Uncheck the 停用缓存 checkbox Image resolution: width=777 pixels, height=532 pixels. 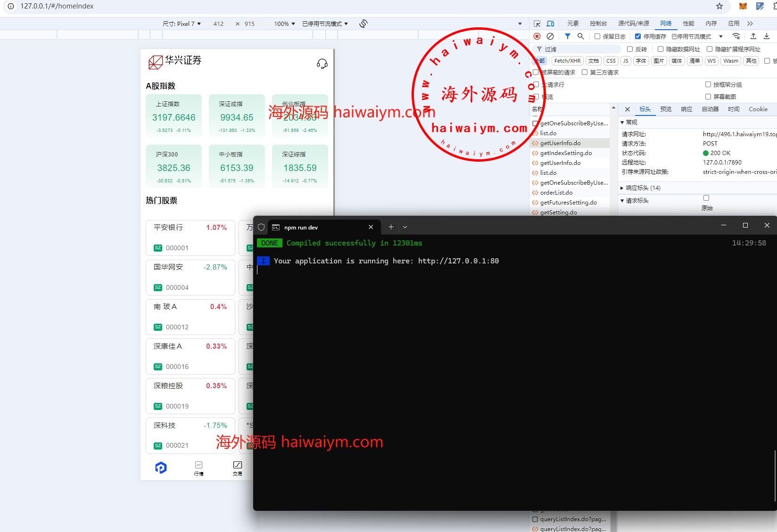(x=638, y=36)
